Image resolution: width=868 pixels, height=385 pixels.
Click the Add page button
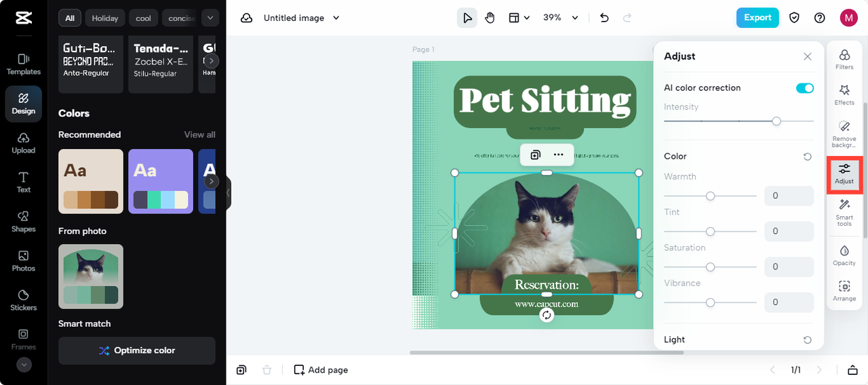coord(321,370)
